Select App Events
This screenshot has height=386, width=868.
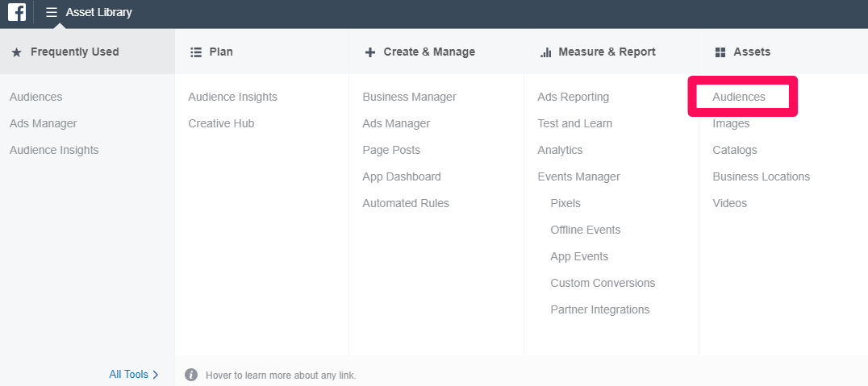tap(579, 256)
